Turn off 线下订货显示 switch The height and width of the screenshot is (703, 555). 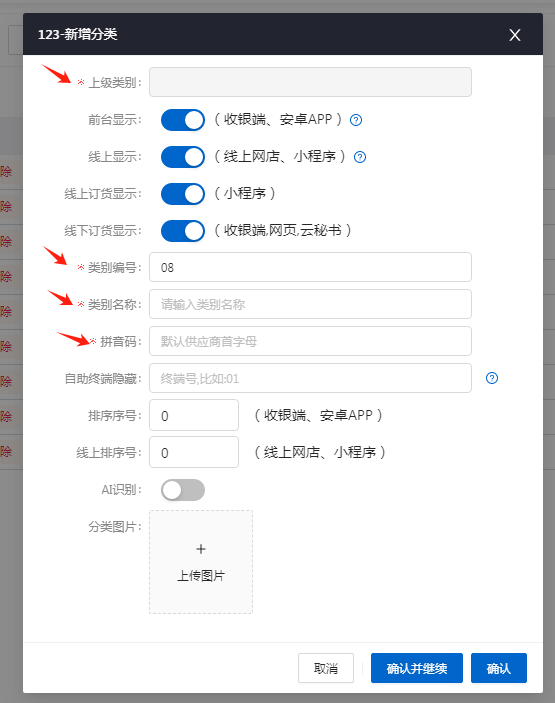[x=183, y=231]
